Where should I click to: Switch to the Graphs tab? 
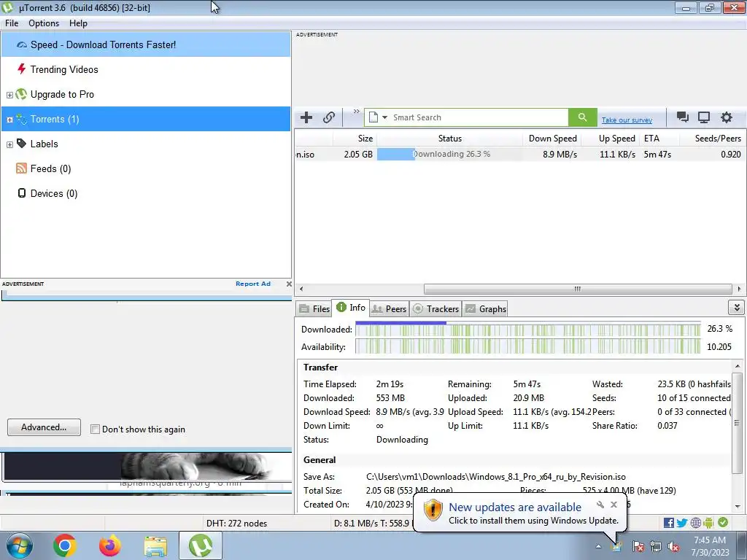click(x=485, y=308)
